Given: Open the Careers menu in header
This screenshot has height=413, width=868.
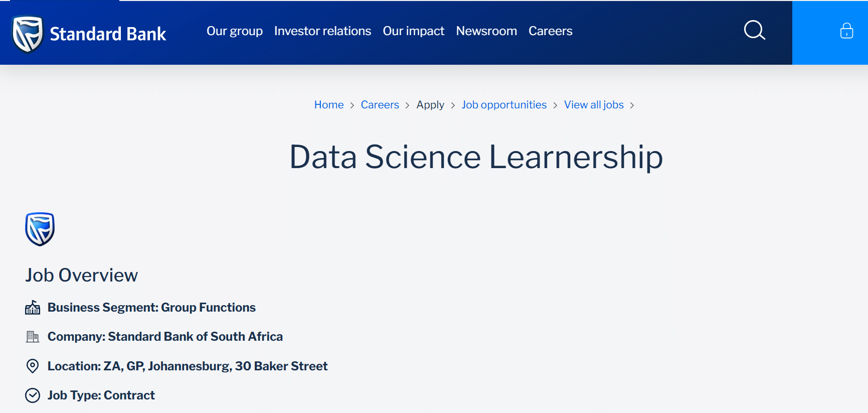Looking at the screenshot, I should 550,31.
